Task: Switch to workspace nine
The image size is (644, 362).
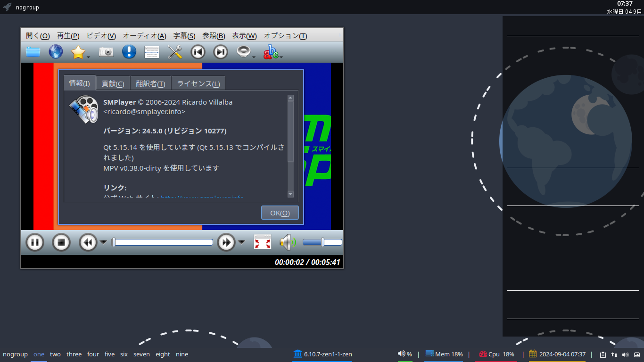Action: [x=182, y=354]
